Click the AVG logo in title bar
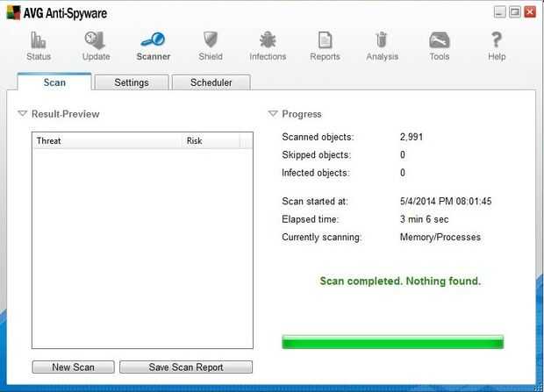Image resolution: width=544 pixels, height=392 pixels. pyautogui.click(x=13, y=12)
